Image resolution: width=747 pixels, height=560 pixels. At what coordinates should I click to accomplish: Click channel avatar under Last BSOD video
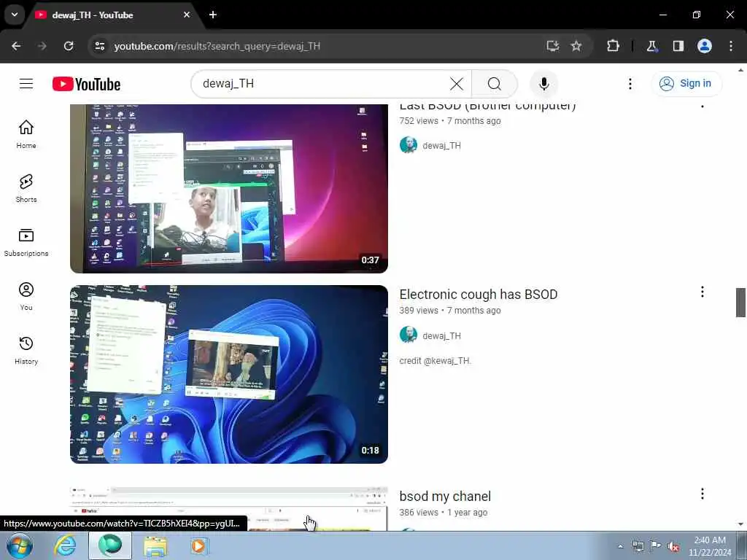point(409,145)
